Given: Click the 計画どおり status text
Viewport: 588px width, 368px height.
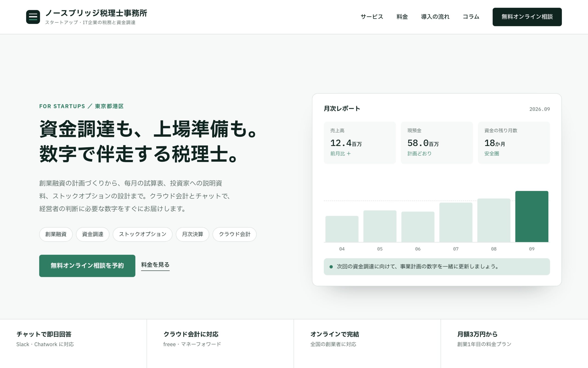Looking at the screenshot, I should click(x=420, y=154).
